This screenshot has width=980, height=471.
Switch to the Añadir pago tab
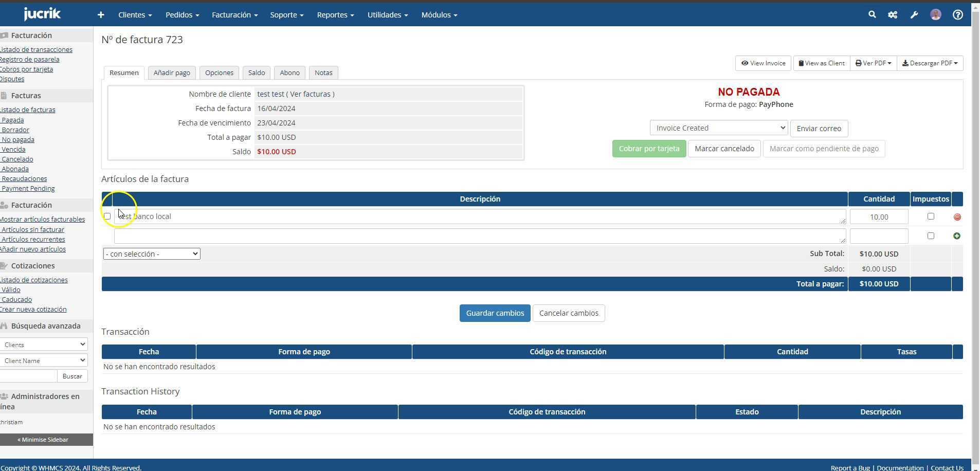tap(172, 73)
